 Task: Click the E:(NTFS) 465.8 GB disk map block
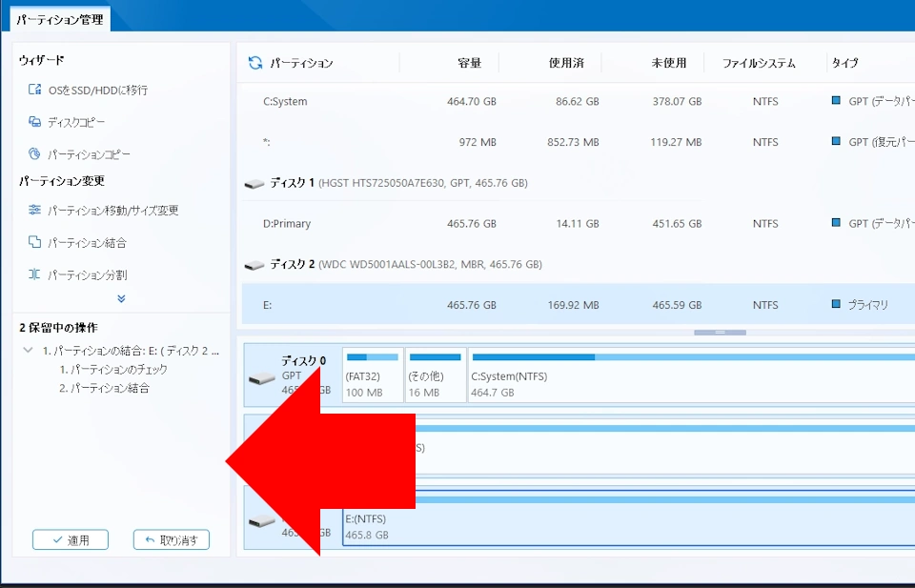(628, 519)
